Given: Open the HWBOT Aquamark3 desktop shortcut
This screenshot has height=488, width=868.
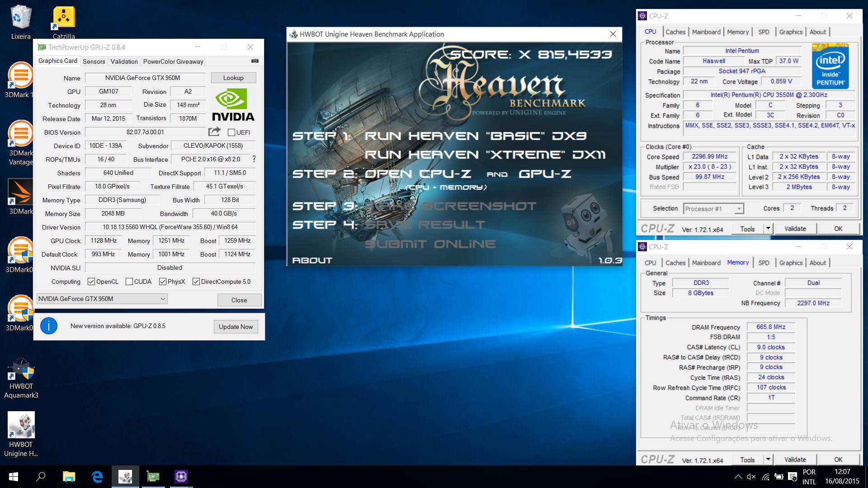Looking at the screenshot, I should point(21,378).
